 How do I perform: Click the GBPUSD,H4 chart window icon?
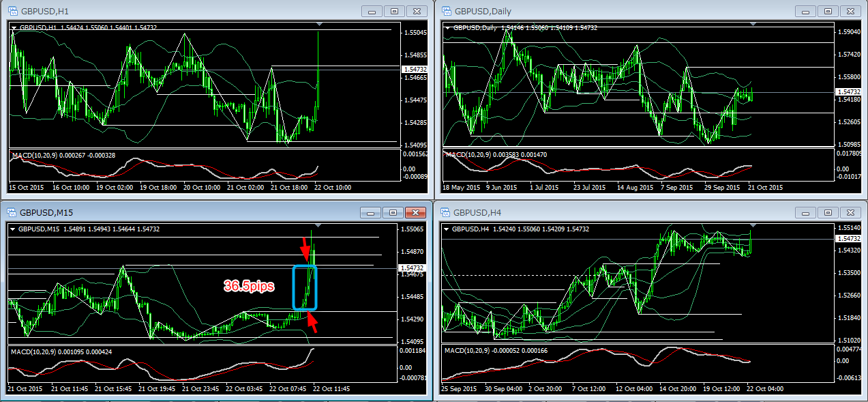point(447,212)
